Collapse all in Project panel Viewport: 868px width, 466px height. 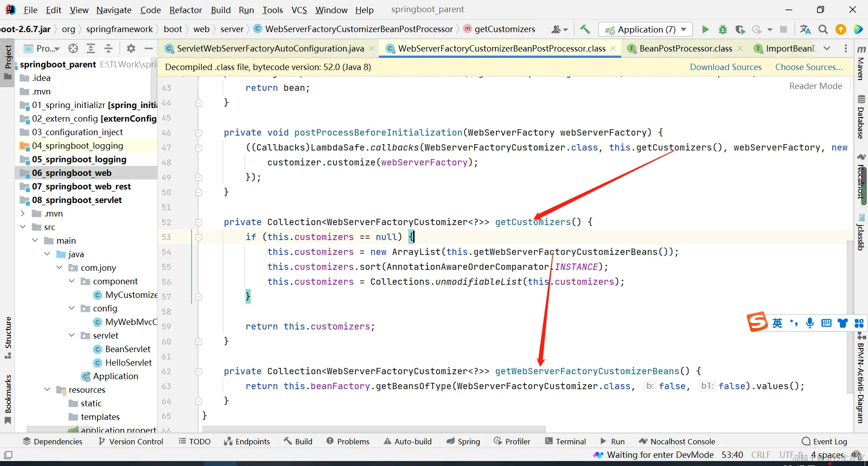[x=108, y=48]
